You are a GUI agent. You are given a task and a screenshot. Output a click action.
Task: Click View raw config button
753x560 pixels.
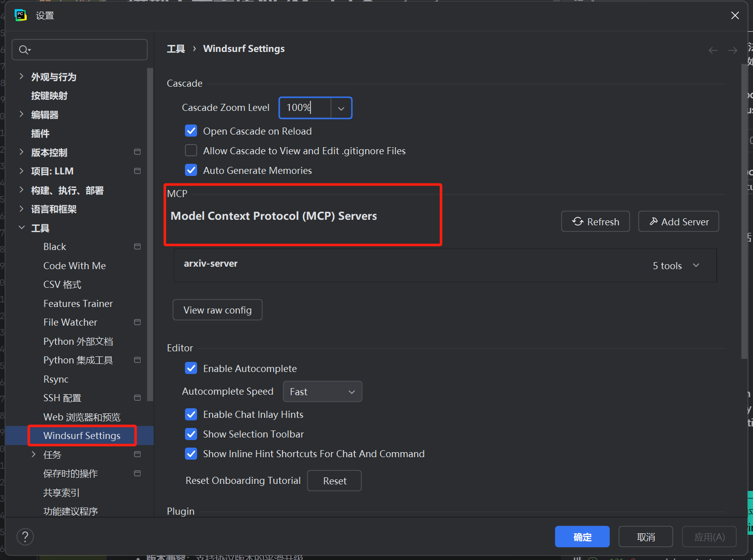[x=217, y=310]
